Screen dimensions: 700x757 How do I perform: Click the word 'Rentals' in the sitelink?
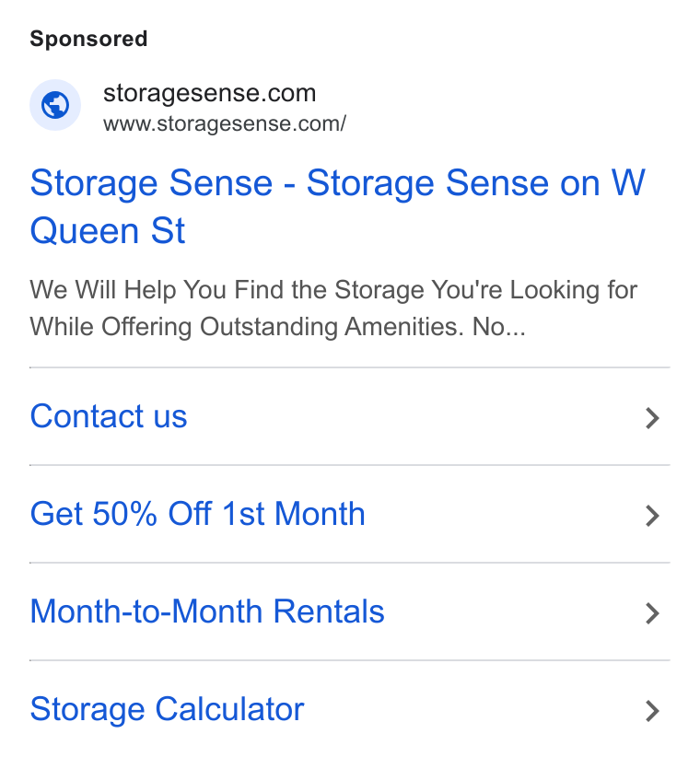pyautogui.click(x=329, y=611)
